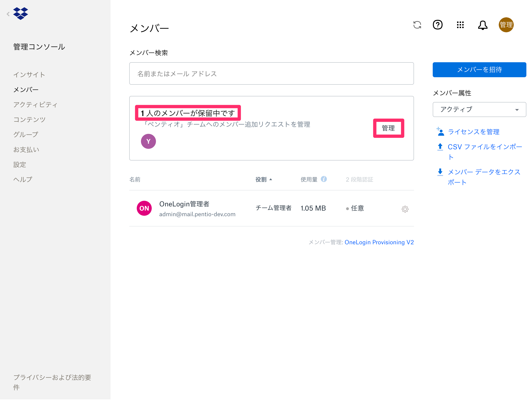The image size is (532, 409).
Task: Click the 管理 button for pending members
Action: 388,128
